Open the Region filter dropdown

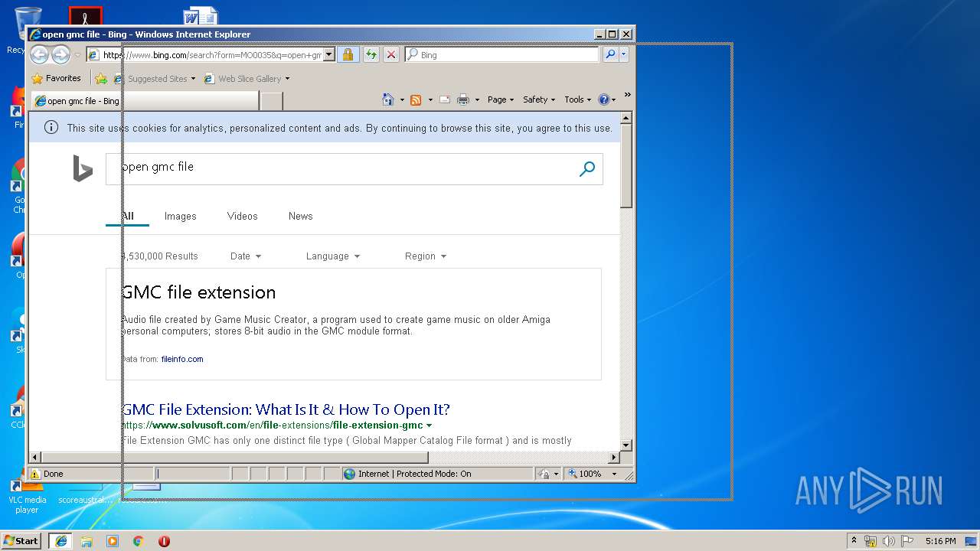point(426,256)
